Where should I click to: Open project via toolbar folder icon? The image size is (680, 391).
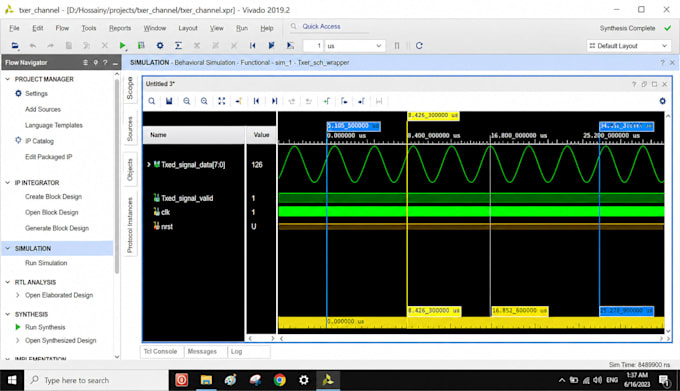pyautogui.click(x=15, y=46)
